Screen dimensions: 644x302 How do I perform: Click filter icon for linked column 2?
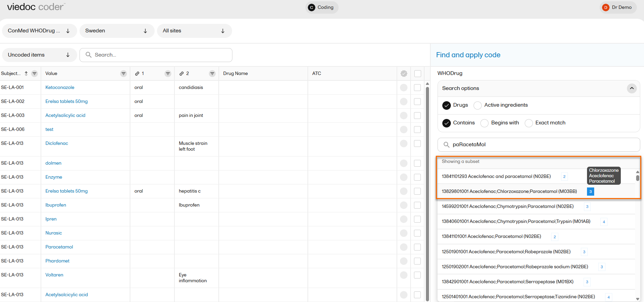click(212, 74)
